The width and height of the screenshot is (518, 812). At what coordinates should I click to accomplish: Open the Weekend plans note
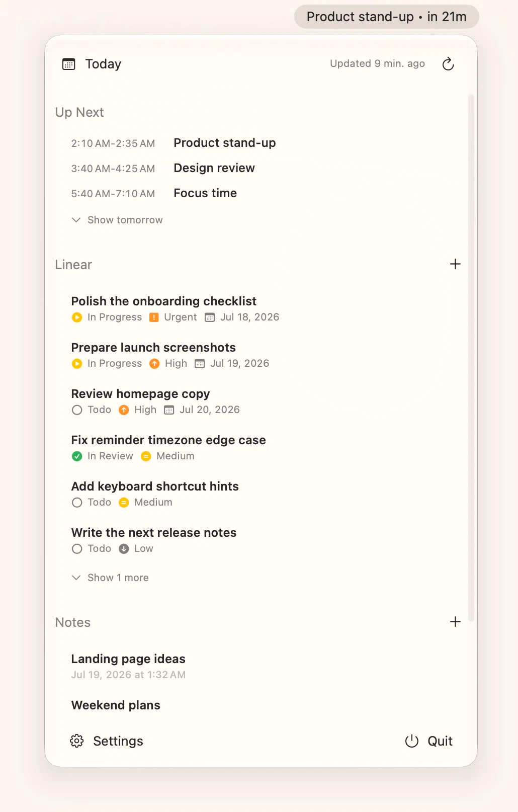click(x=116, y=705)
